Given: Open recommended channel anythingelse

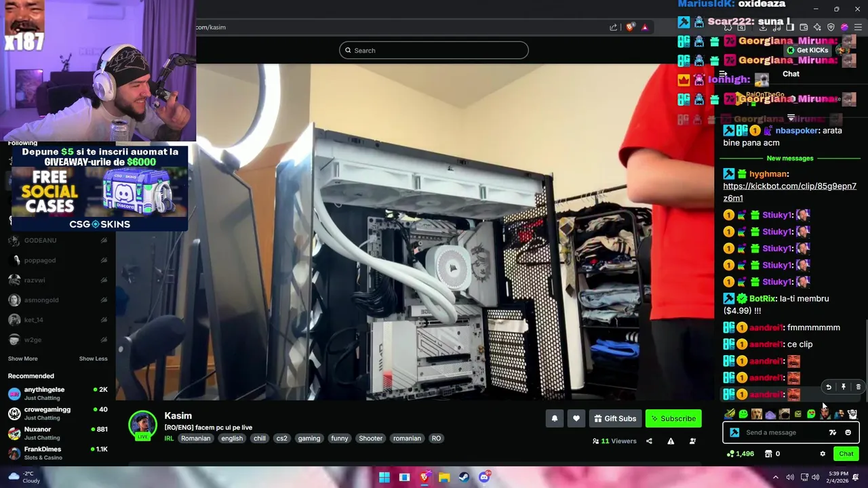Looking at the screenshot, I should (x=58, y=394).
